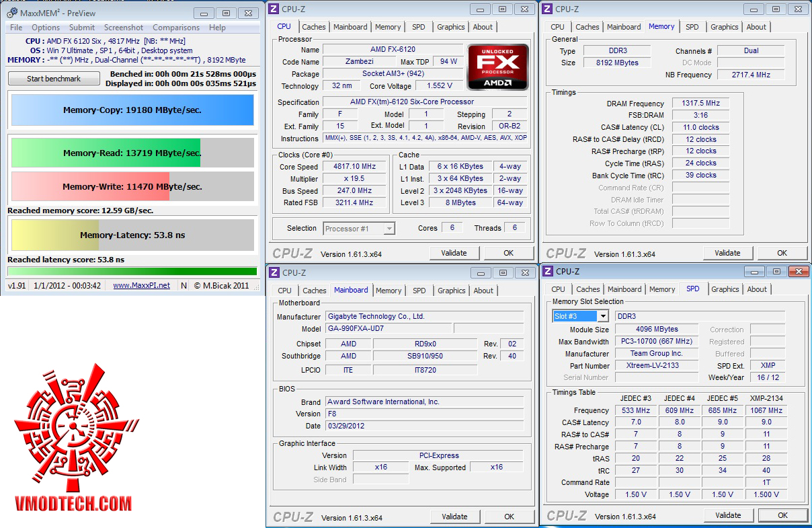Open the Comparisons menu in MaxxMEM
This screenshot has width=812, height=528.
pyautogui.click(x=176, y=28)
